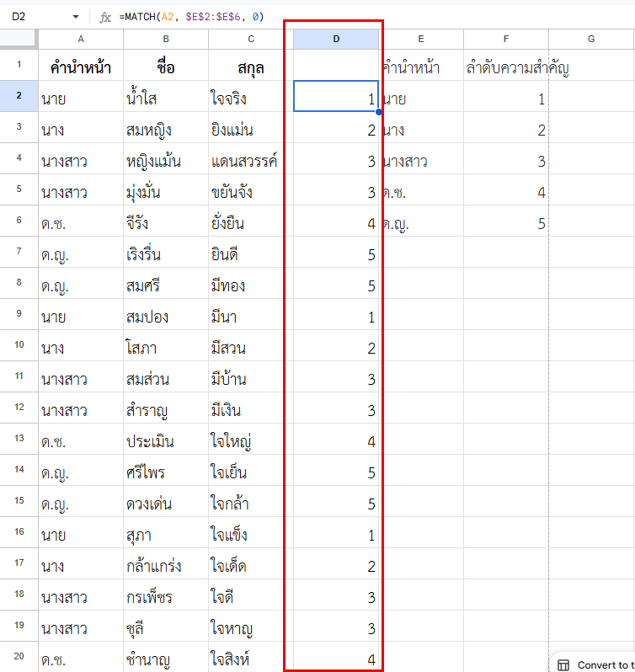Viewport: 635px width, 672px height.
Task: Click cell 'สมปอง'
Action: 166,314
